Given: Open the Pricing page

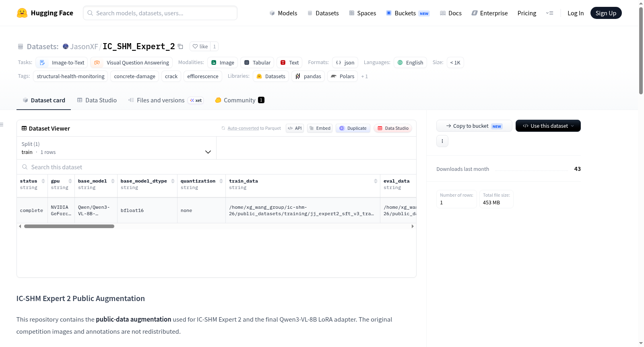Looking at the screenshot, I should [527, 13].
